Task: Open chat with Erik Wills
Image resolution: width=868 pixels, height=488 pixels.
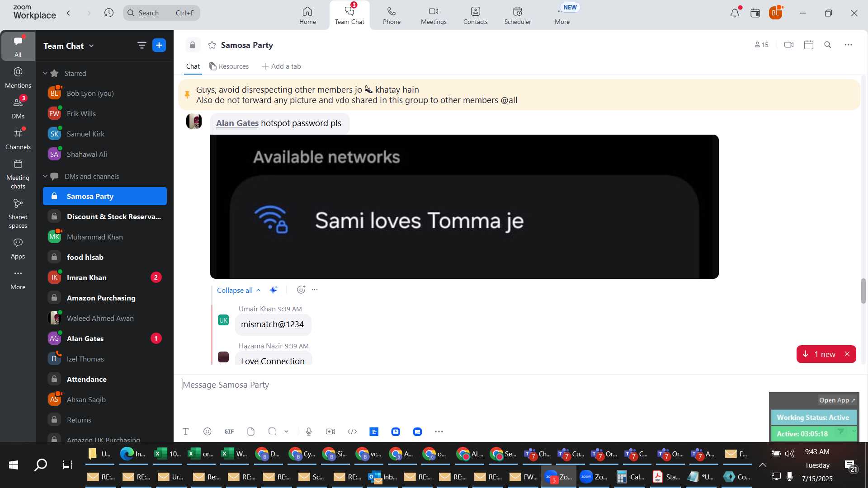Action: pyautogui.click(x=105, y=113)
